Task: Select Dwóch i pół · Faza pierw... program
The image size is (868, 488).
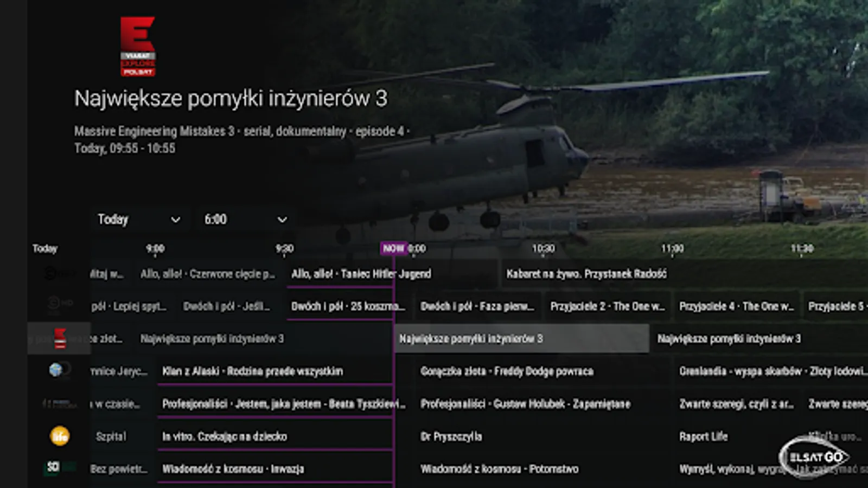Action: pyautogui.click(x=478, y=306)
